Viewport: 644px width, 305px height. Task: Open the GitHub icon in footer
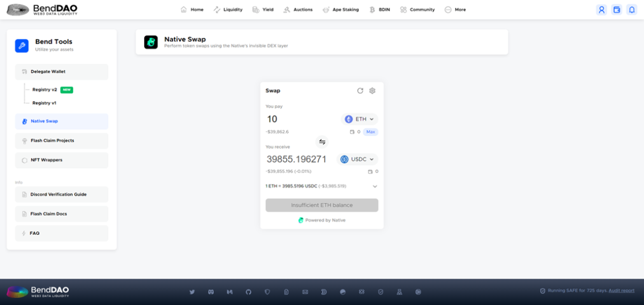[249, 292]
